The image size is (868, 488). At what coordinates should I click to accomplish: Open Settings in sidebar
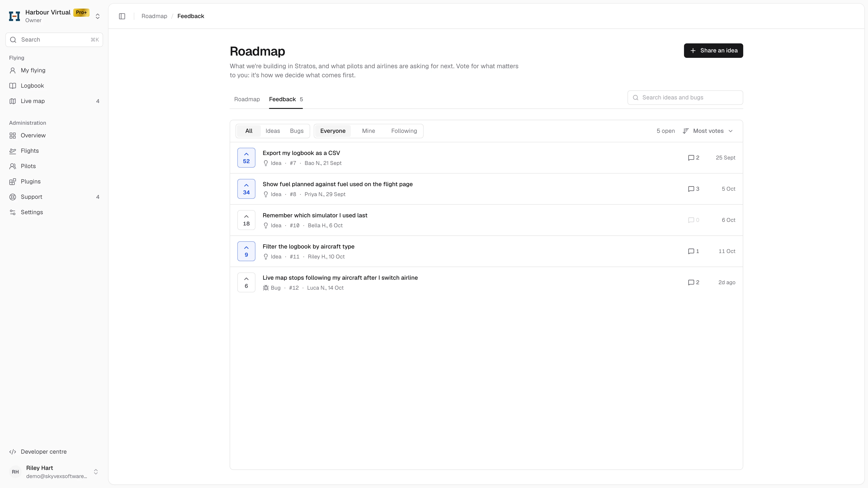pyautogui.click(x=54, y=212)
